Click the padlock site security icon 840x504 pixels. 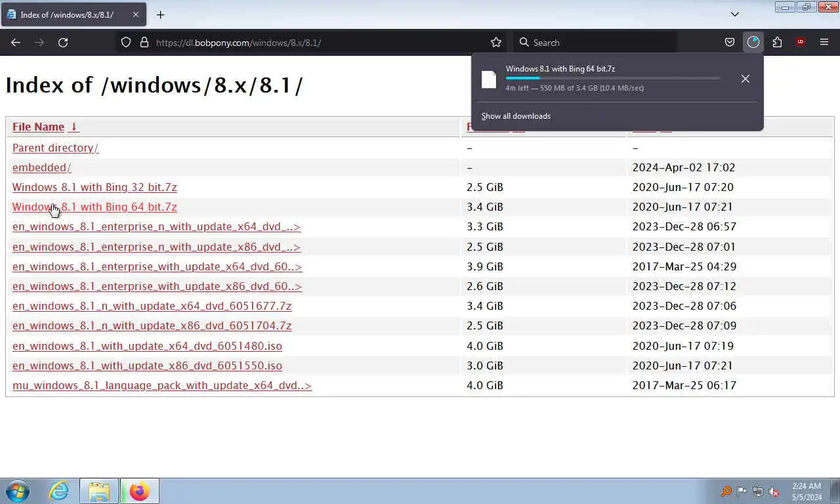pos(144,42)
